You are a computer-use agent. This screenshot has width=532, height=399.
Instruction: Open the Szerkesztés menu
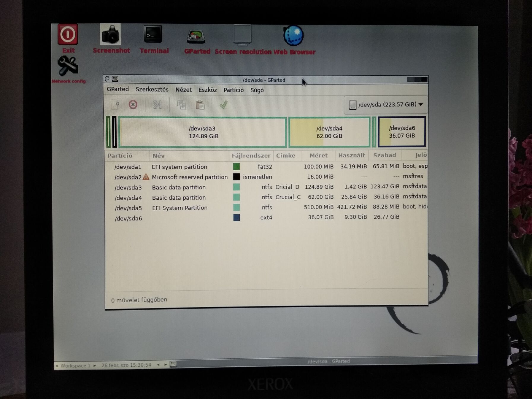[152, 89]
